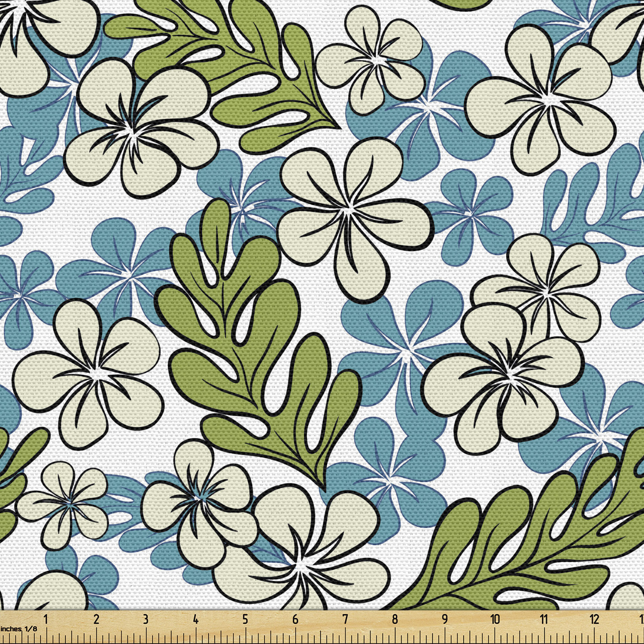Image resolution: width=644 pixels, height=644 pixels.
Task: Click the number 9 on the ruler
Action: (x=444, y=619)
